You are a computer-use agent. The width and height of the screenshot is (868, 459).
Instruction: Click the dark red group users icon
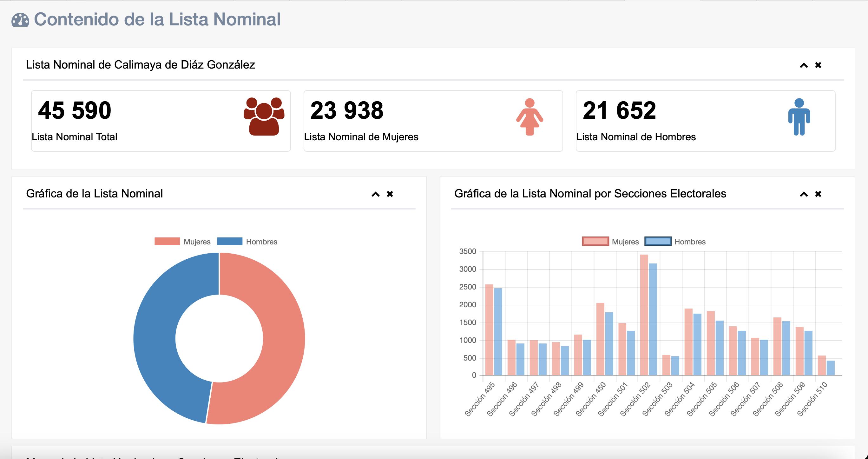coord(264,116)
